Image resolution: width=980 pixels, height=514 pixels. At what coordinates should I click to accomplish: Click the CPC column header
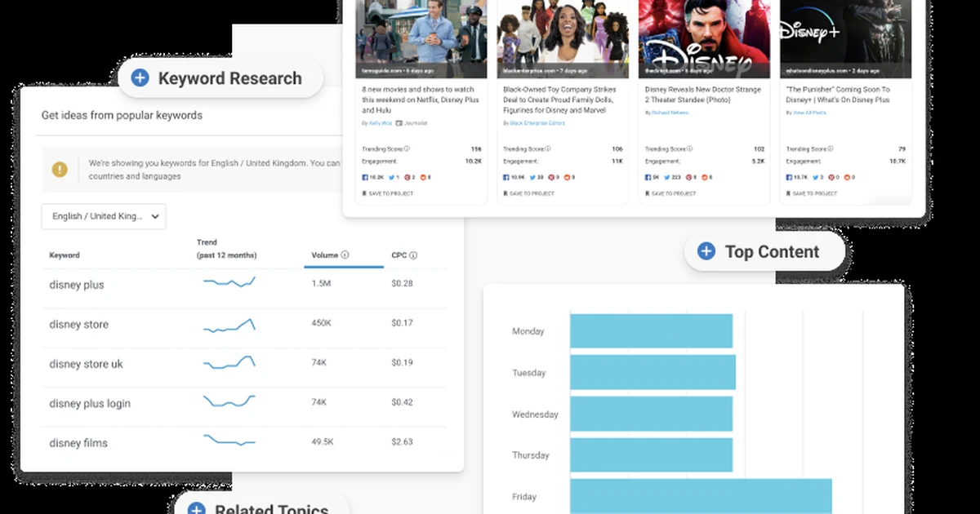tap(399, 255)
